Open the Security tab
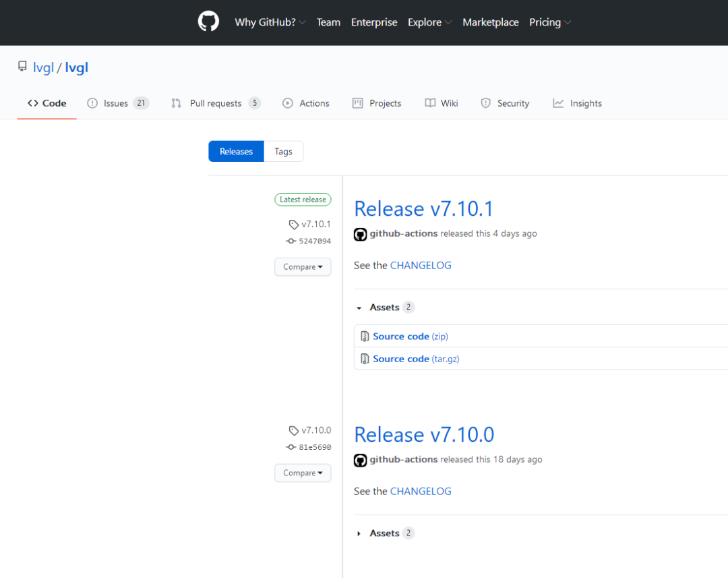 (505, 103)
